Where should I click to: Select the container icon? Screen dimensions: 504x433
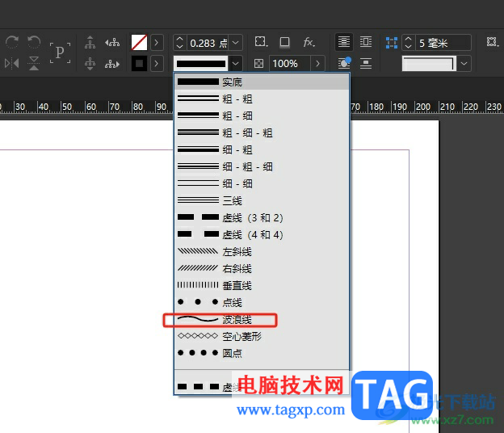90,42
